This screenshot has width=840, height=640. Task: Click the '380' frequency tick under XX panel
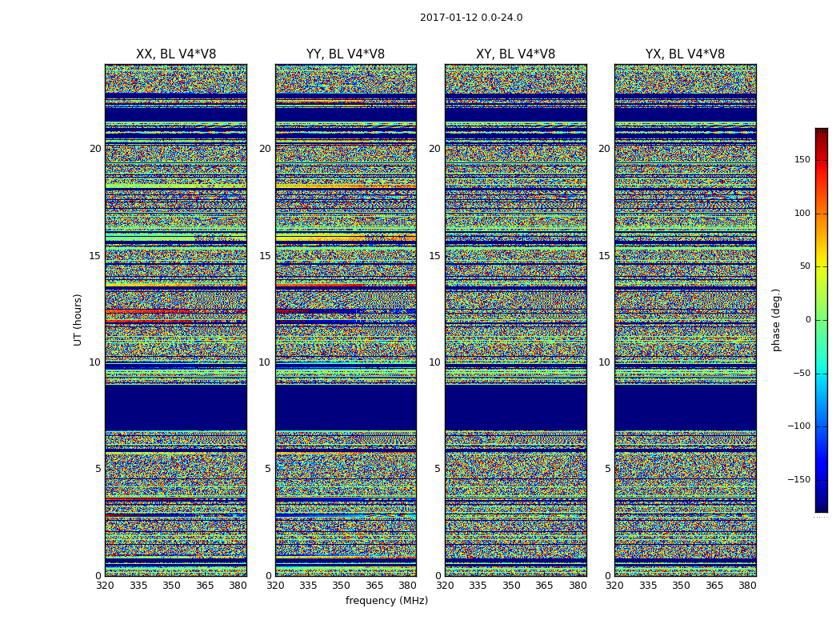pos(238,586)
